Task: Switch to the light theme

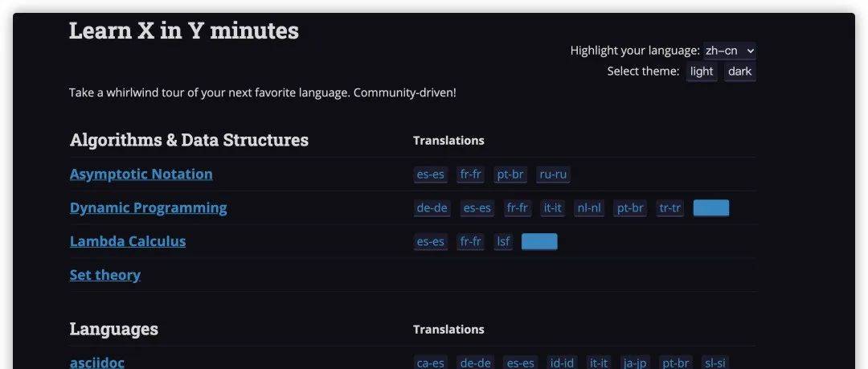Action: (x=702, y=72)
